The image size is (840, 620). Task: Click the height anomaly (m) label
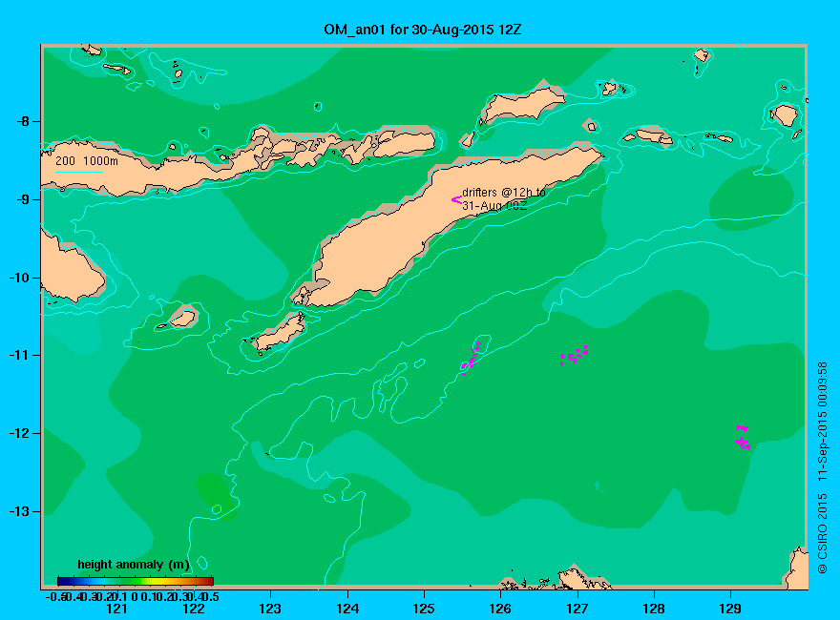134,565
